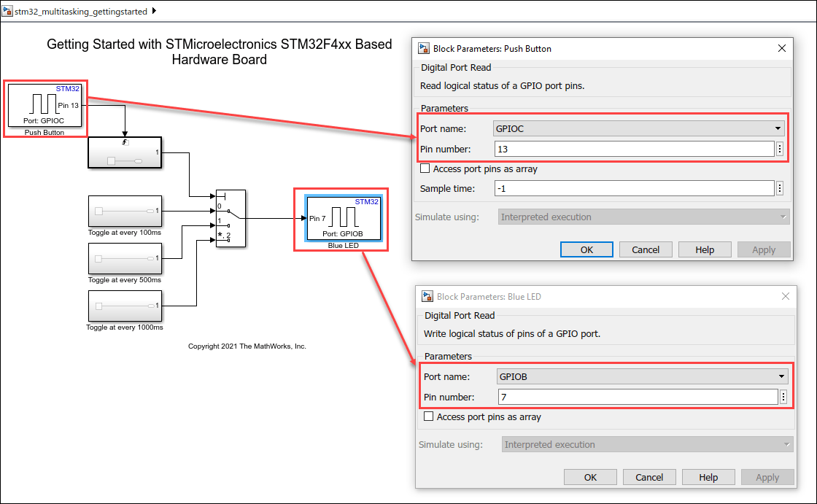
Task: Click the Push Button STM32 block
Action: point(44,106)
